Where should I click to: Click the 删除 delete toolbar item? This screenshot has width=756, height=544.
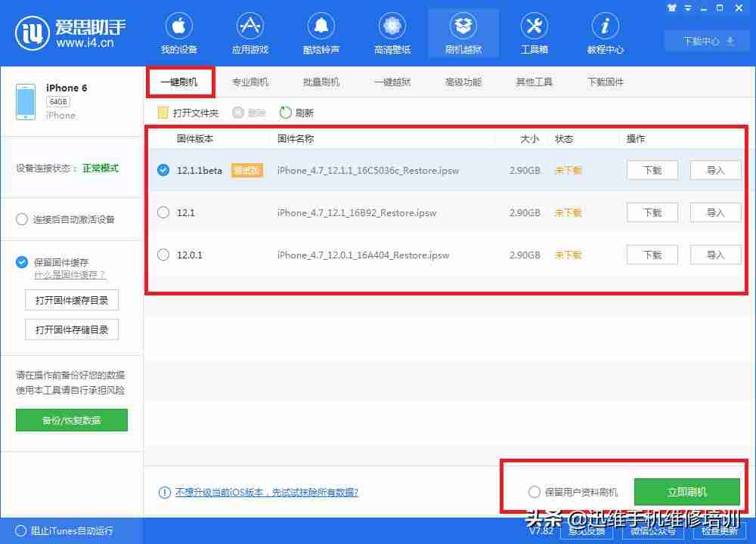(x=249, y=113)
